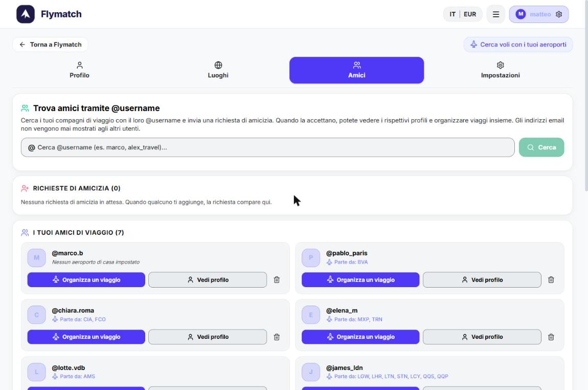Click the J avatar of @james_ldn
588x390 pixels.
(x=311, y=372)
